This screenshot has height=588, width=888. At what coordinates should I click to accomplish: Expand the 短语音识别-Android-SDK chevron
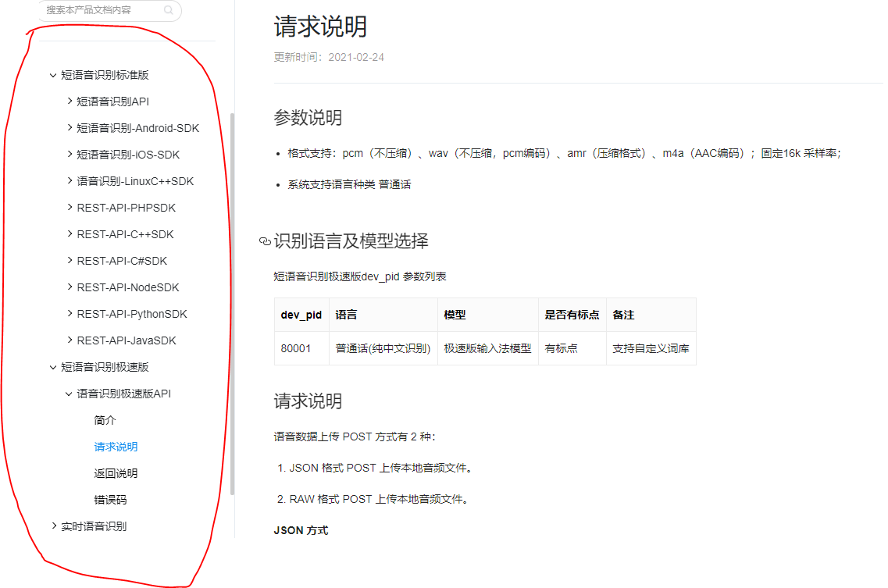[x=70, y=127]
